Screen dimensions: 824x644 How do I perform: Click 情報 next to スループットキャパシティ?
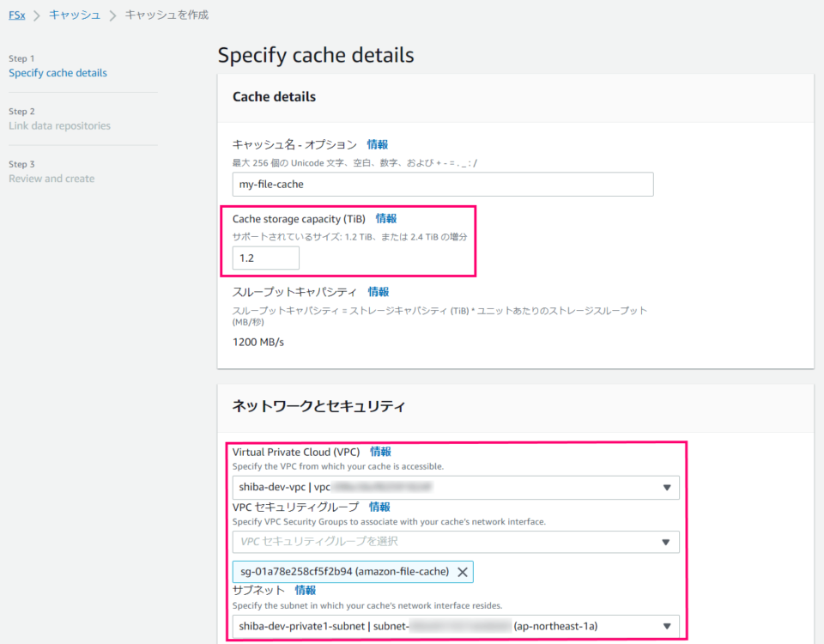(378, 291)
